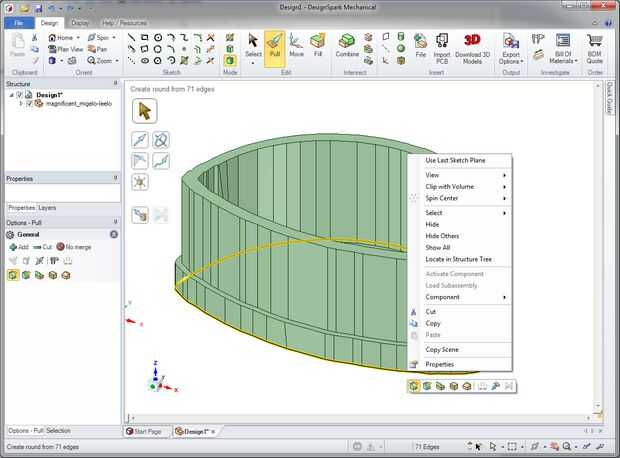
Task: Open Download 3D Models
Action: (x=473, y=46)
